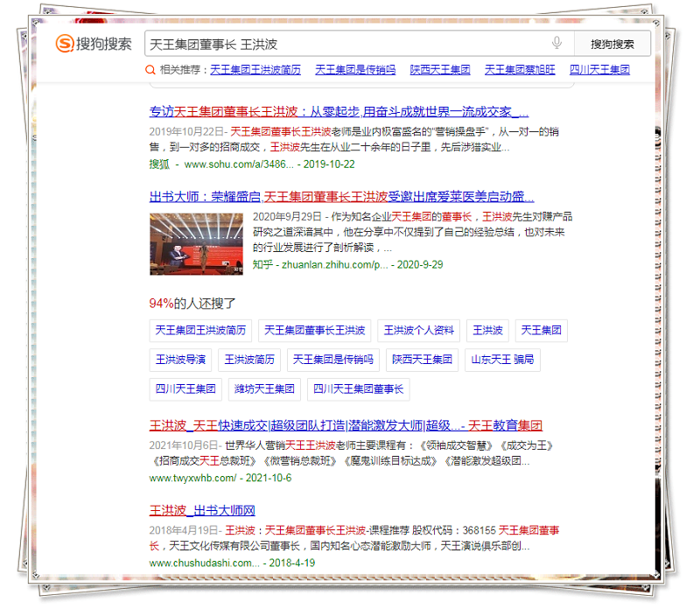700x609 pixels.
Task: Choose the 山东天王 骗局 suggestion chip
Action: tap(502, 360)
